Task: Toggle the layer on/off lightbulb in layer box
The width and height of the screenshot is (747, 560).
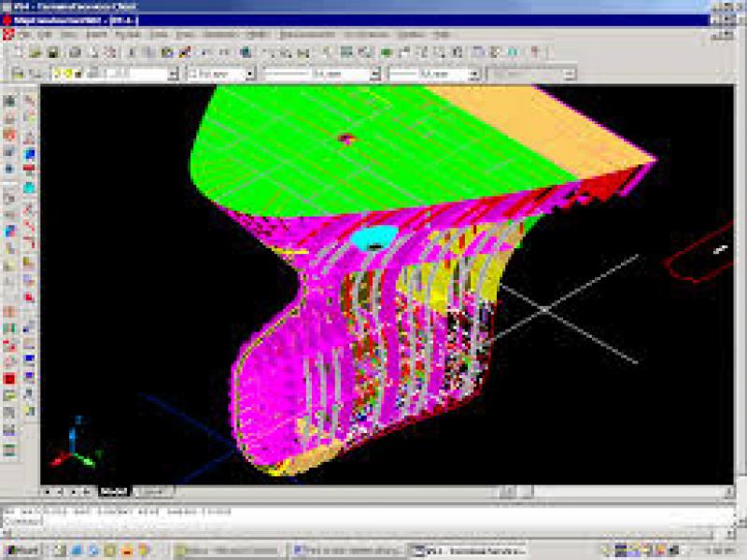Action: click(x=58, y=73)
